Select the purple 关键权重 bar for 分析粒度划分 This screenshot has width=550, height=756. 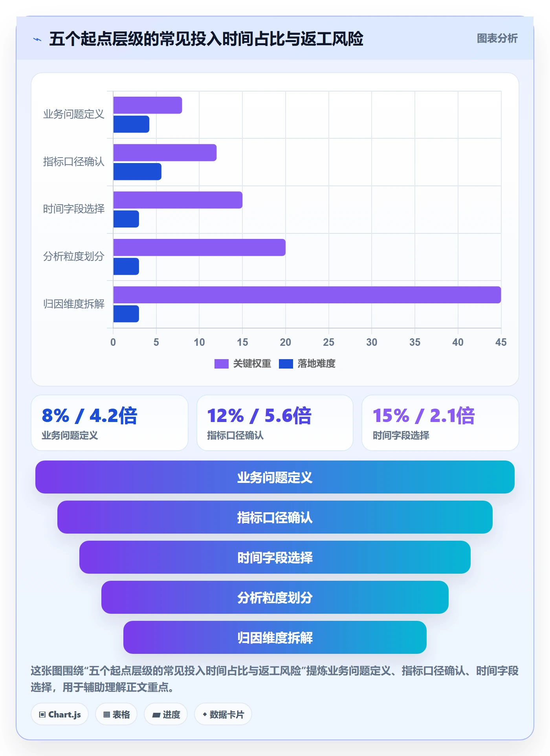(199, 248)
